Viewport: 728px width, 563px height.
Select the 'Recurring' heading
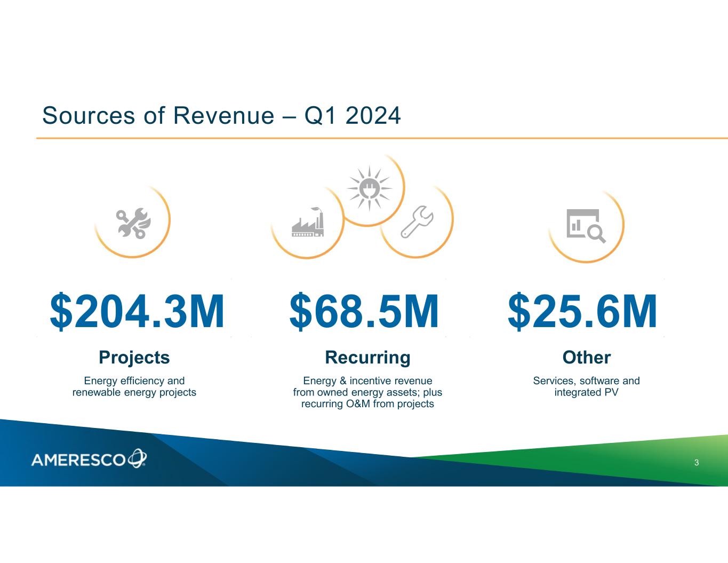pyautogui.click(x=367, y=358)
